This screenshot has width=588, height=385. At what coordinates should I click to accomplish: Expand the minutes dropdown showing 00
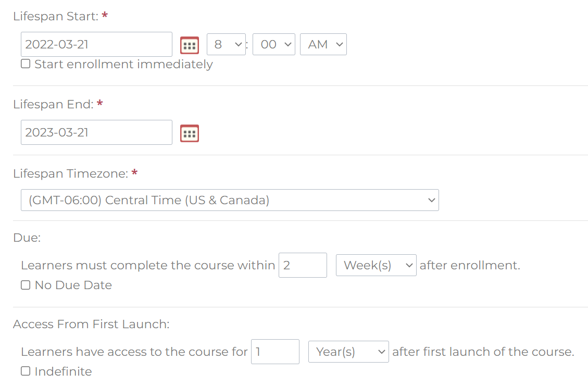[274, 44]
